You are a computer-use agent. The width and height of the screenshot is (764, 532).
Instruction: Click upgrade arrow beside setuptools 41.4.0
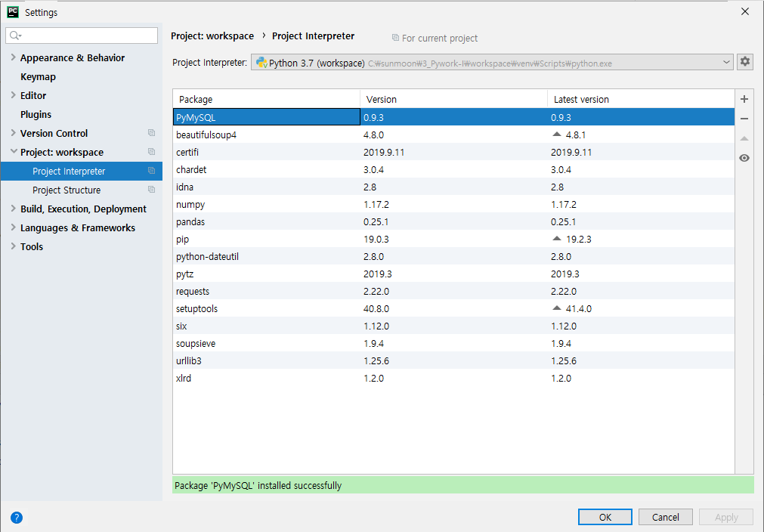[557, 308]
